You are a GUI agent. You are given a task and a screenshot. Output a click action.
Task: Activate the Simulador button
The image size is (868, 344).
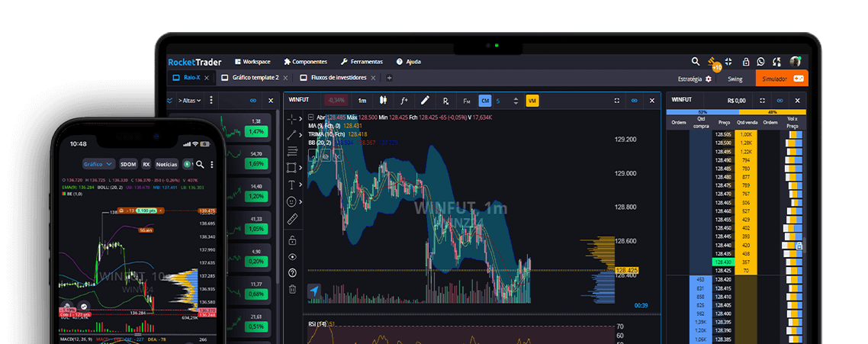point(782,79)
